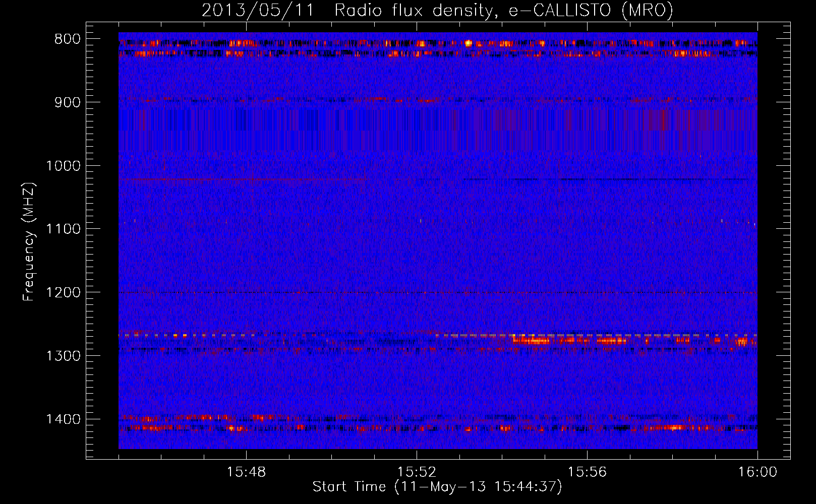Click the 1200 frequency tick label
The width and height of the screenshot is (816, 504).
tap(63, 293)
